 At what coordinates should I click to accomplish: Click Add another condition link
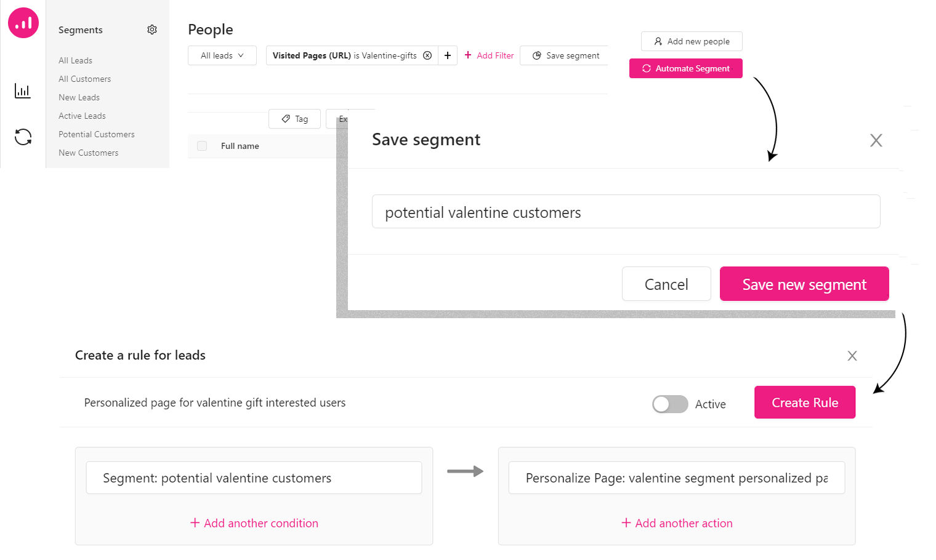tap(254, 523)
